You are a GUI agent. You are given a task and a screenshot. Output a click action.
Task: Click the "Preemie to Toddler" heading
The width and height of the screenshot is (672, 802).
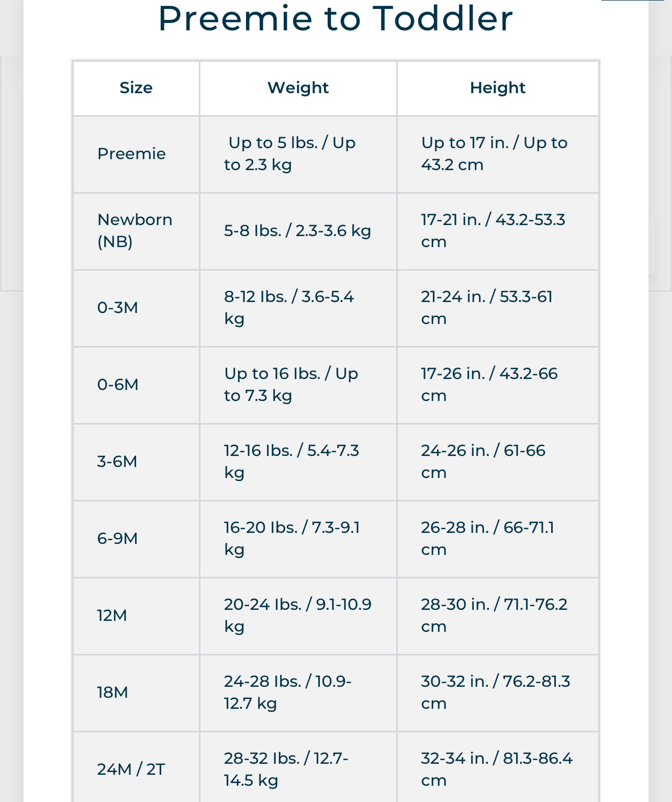[x=335, y=19]
